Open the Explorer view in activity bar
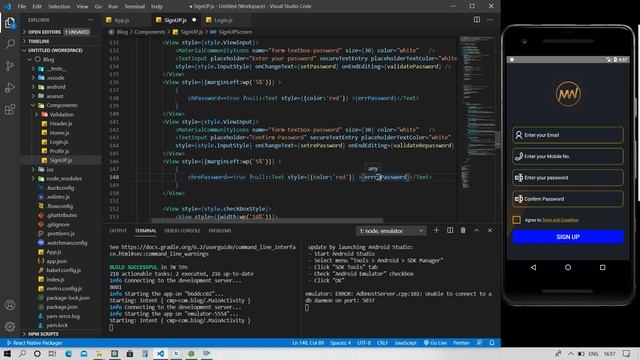The image size is (640, 360). click(10, 23)
